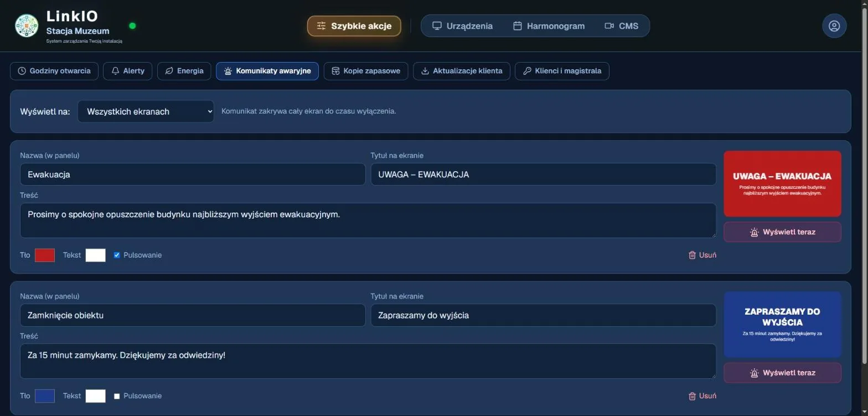Open the Szybkie akcje menu
The width and height of the screenshot is (868, 416).
tap(354, 26)
